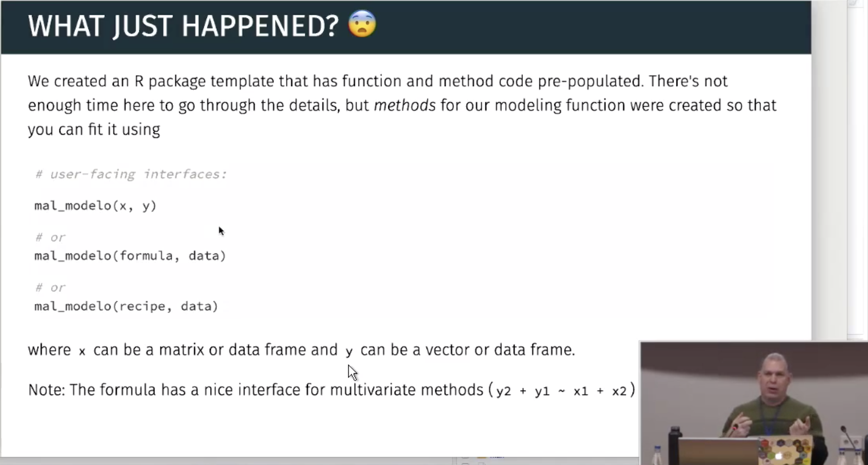Click the gray strip along the slide bottom edge
Viewport: 868px width, 465px height.
coord(319,461)
